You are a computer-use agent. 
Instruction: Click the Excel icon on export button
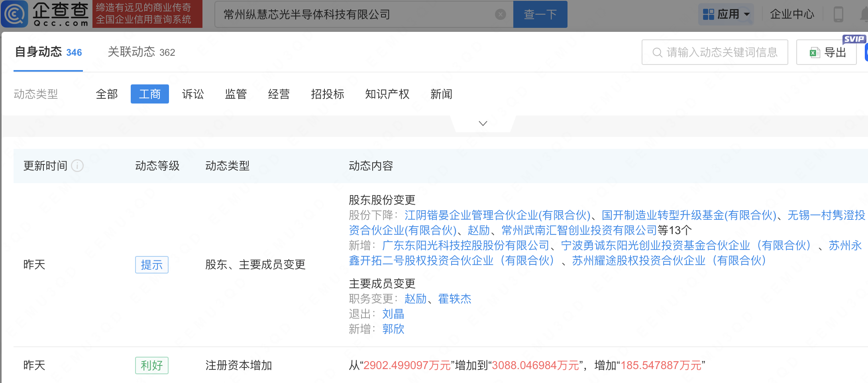pyautogui.click(x=815, y=53)
